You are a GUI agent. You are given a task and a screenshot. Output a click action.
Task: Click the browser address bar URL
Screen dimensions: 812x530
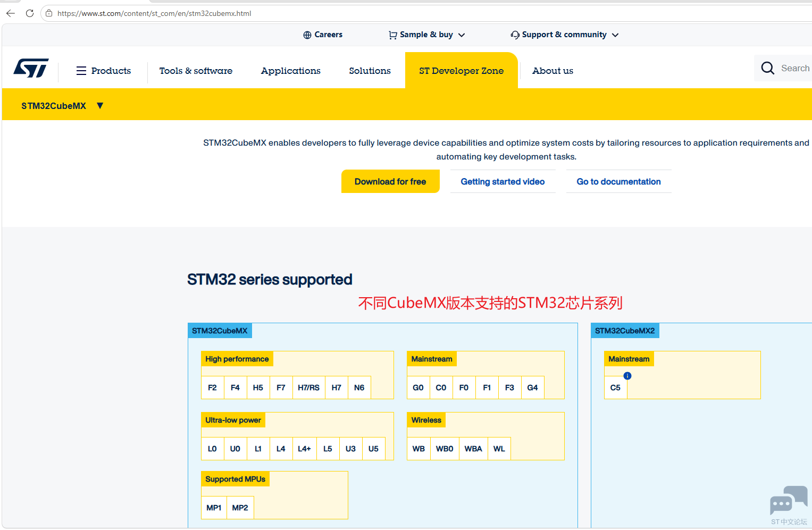tap(154, 13)
